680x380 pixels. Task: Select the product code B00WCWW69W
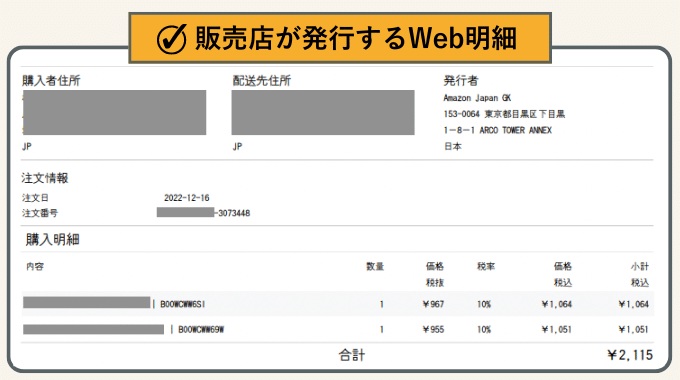coord(201,330)
